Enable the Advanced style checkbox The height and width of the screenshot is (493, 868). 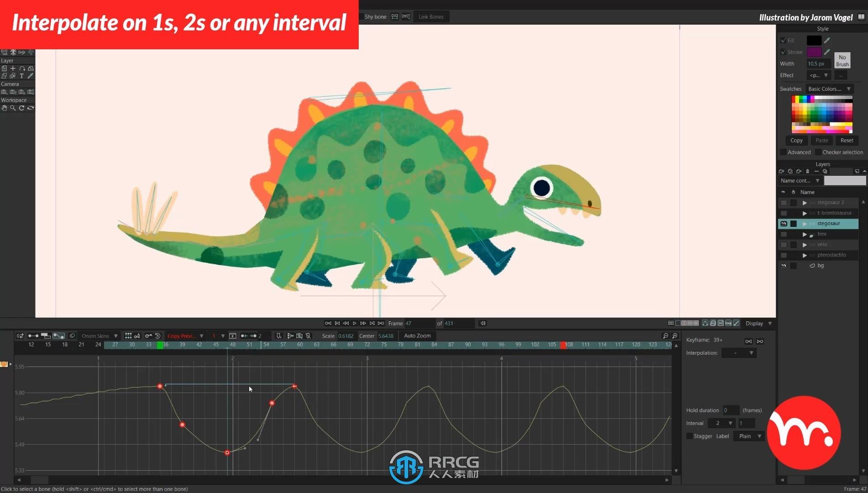point(783,152)
